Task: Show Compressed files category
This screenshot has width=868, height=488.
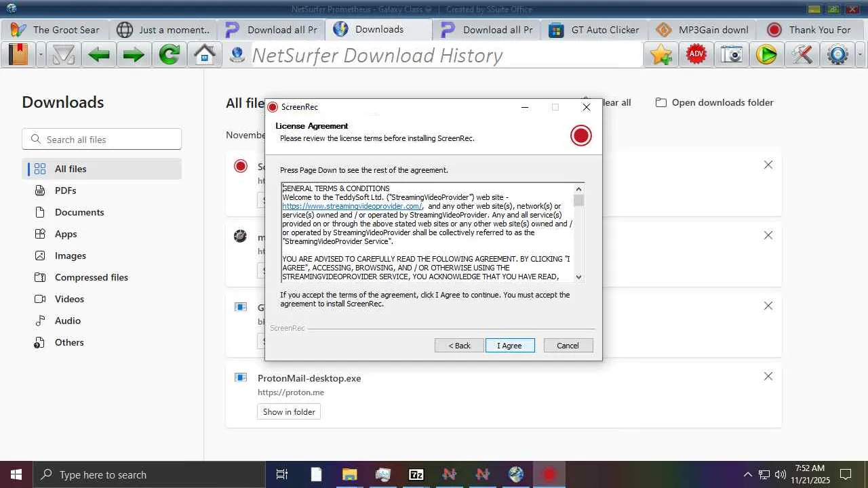Action: [x=102, y=277]
